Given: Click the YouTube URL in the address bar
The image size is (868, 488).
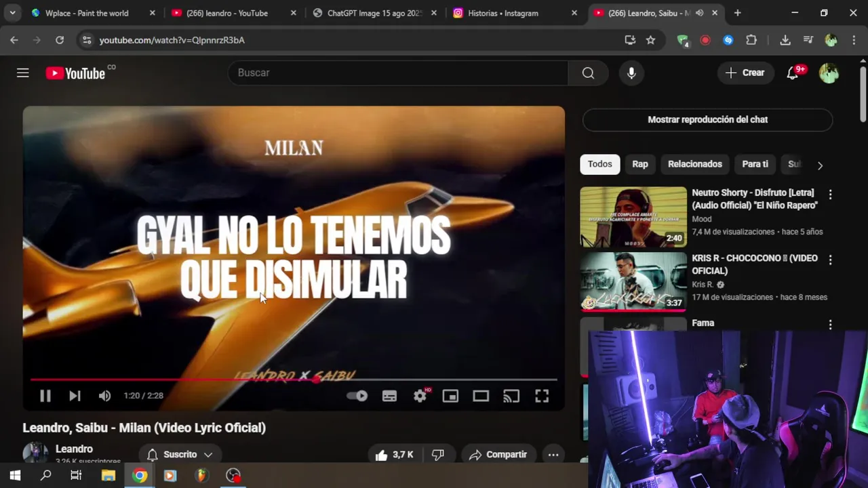Looking at the screenshot, I should (172, 40).
